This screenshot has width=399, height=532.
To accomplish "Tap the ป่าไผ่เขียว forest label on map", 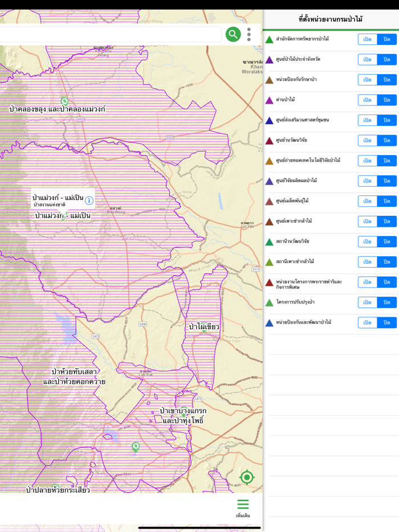I will [x=203, y=326].
